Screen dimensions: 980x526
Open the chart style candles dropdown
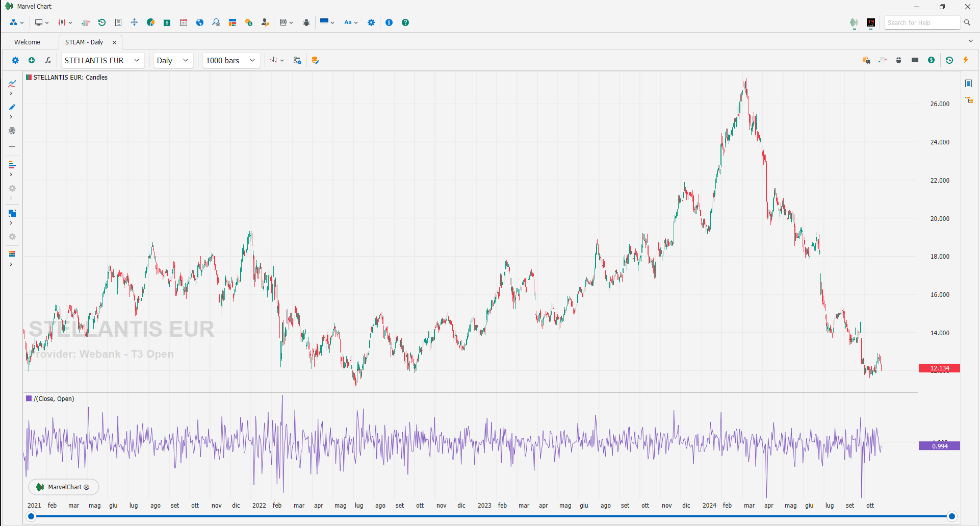(276, 60)
